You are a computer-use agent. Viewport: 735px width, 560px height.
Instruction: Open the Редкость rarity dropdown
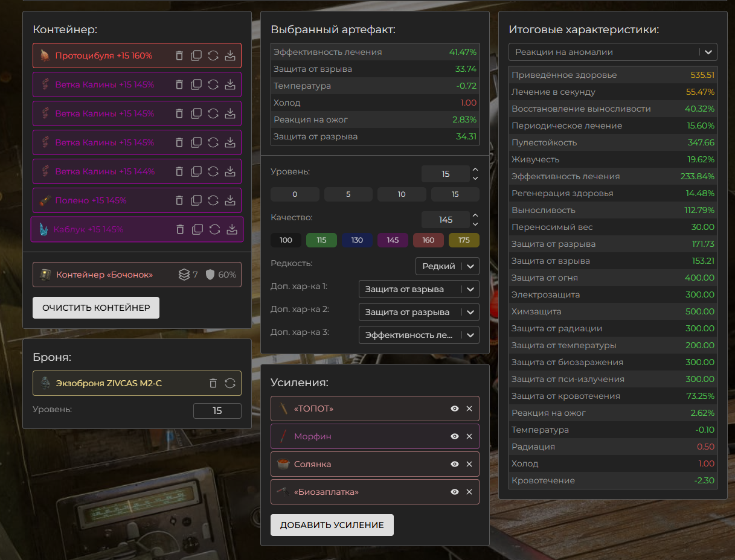point(447,266)
